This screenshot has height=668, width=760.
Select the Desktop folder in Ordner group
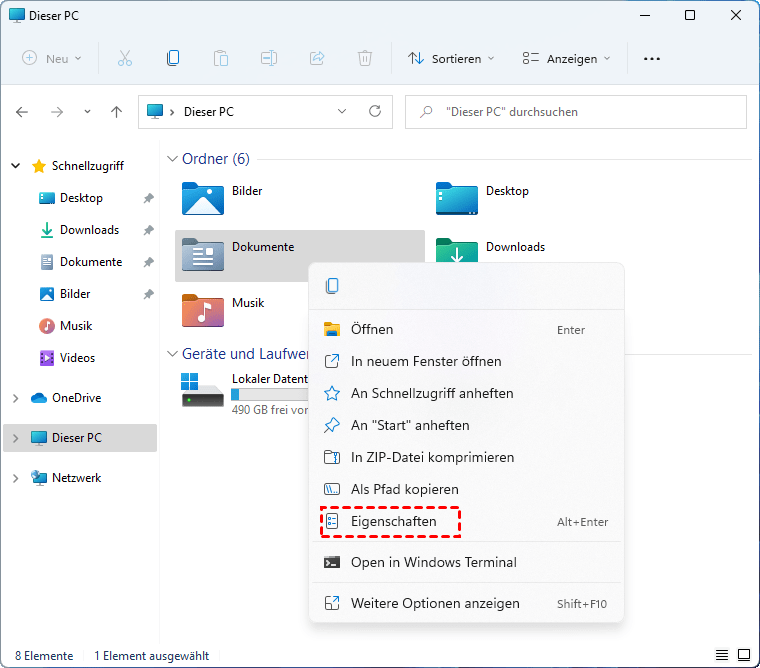(457, 198)
